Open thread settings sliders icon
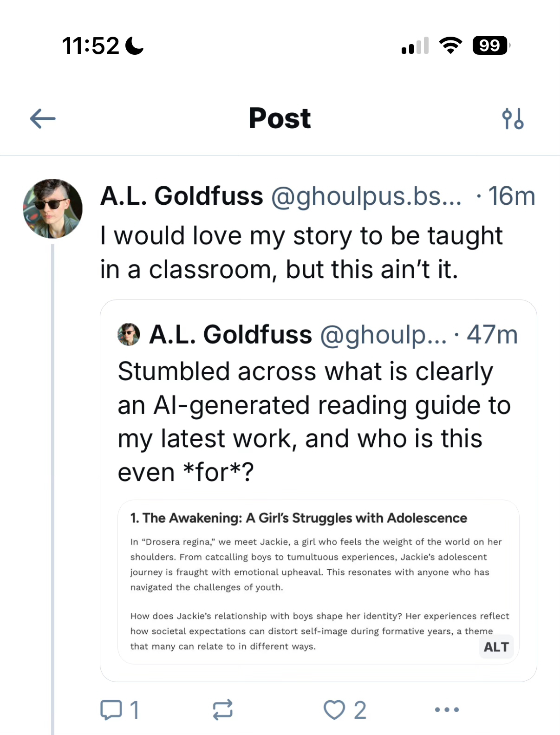The height and width of the screenshot is (735, 560). [513, 119]
